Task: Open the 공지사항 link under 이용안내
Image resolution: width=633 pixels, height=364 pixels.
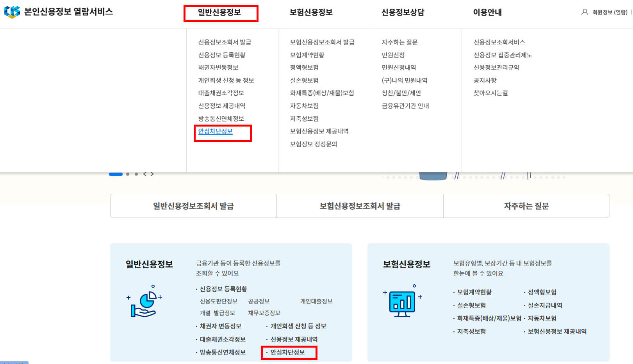Action: click(x=484, y=80)
